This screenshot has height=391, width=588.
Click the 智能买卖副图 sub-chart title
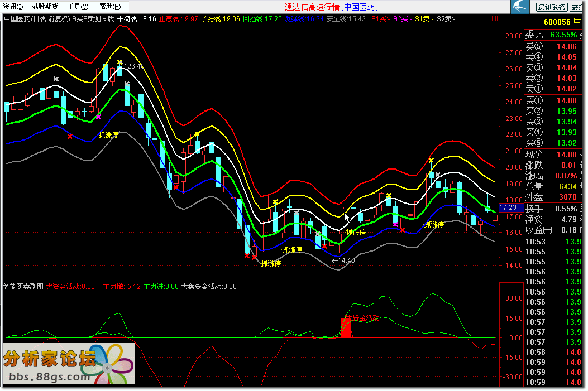[23, 287]
